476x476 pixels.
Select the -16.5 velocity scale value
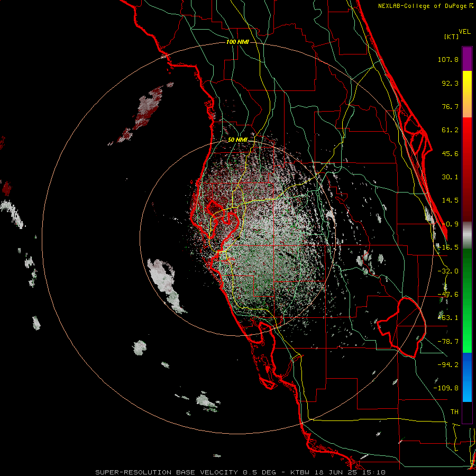448,248
